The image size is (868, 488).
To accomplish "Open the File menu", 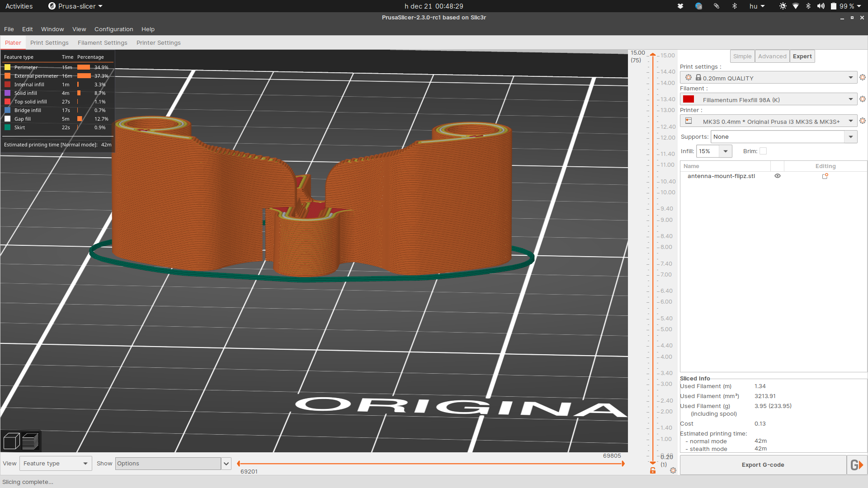I will pos(9,29).
